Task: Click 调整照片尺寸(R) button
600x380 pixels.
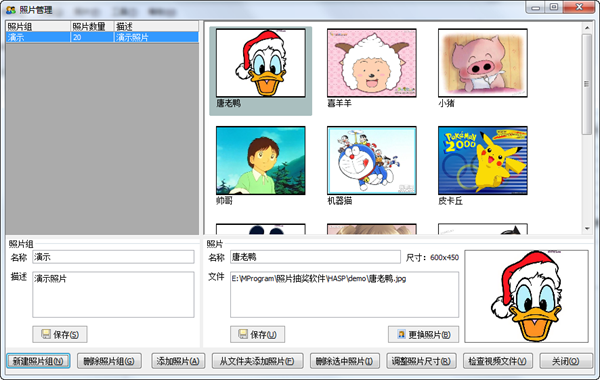Action: (x=421, y=361)
